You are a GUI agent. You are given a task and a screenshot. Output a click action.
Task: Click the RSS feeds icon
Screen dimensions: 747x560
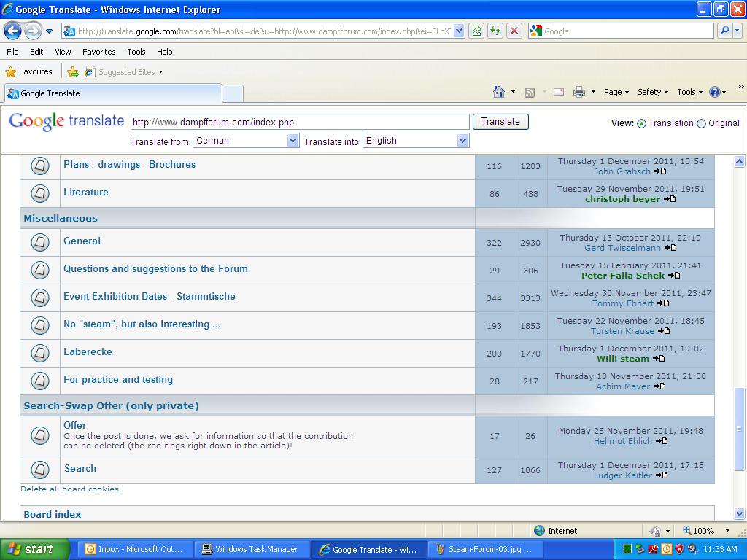[530, 93]
